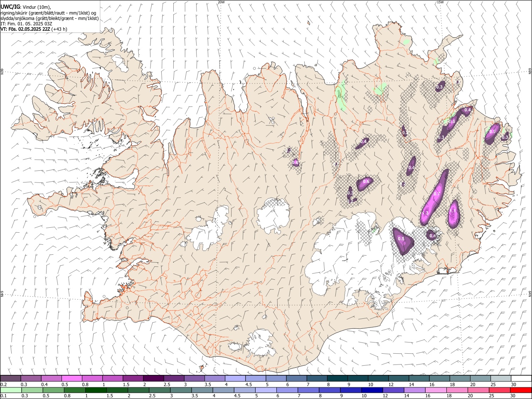Click the UWC/IG title text
This screenshot has height=399, width=532.
click(10, 7)
